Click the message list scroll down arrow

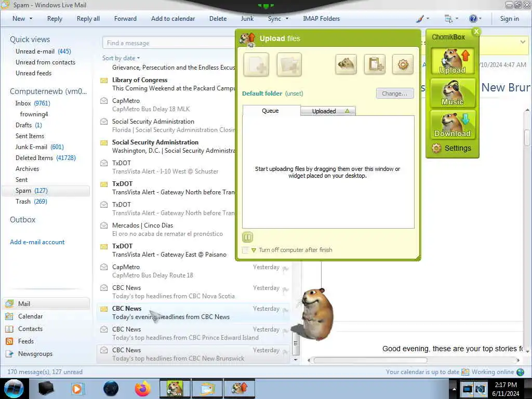click(296, 360)
